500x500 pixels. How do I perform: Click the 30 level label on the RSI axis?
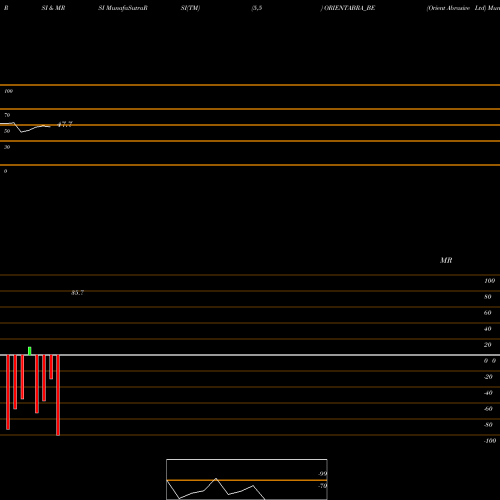[x=7, y=147]
